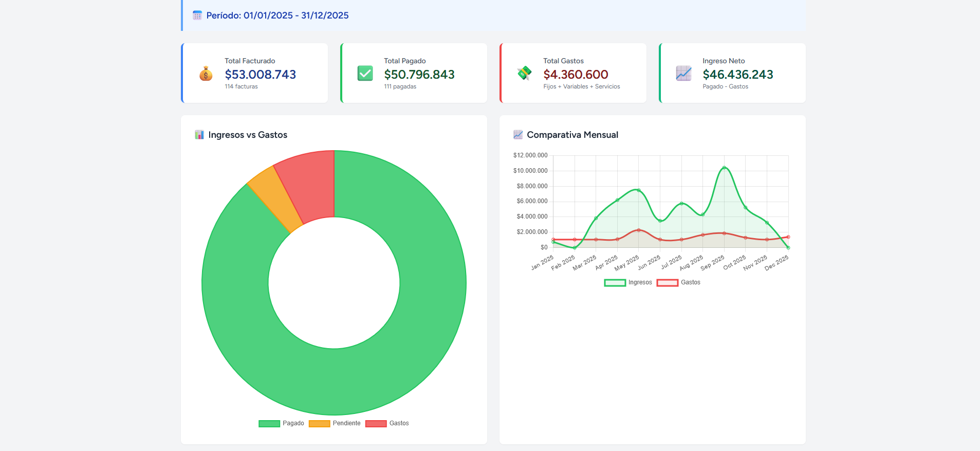This screenshot has width=980, height=451.
Task: Click the bar chart icon beside Ingresos vs Gastos
Action: pyautogui.click(x=199, y=135)
